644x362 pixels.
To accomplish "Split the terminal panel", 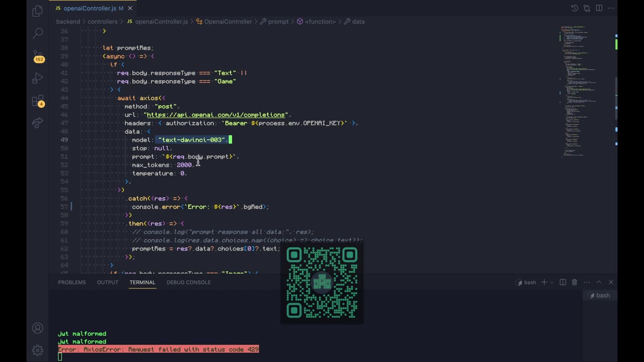I will 563,282.
